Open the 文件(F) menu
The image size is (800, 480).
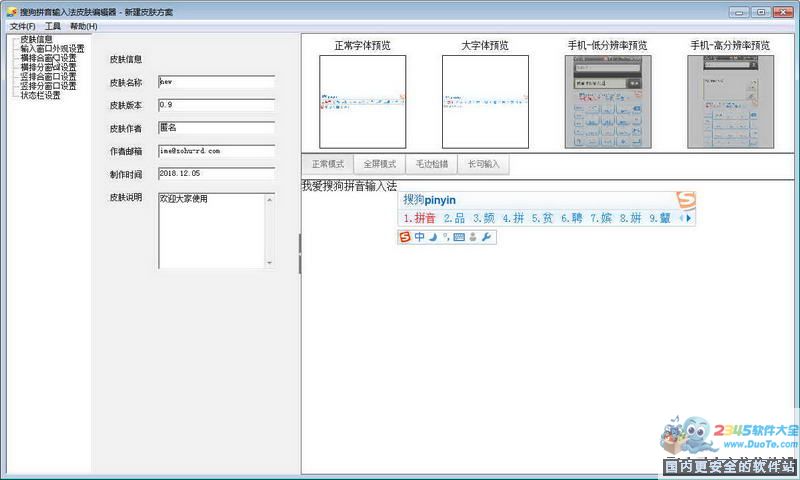point(22,26)
